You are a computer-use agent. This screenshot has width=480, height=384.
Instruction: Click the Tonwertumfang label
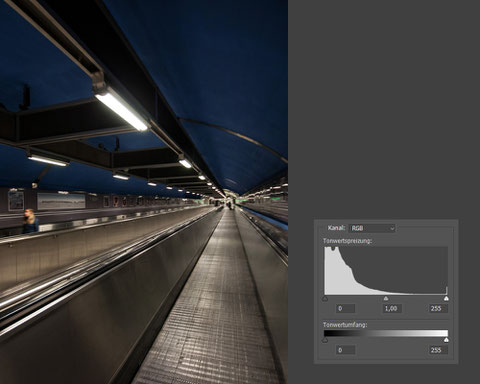[345, 324]
